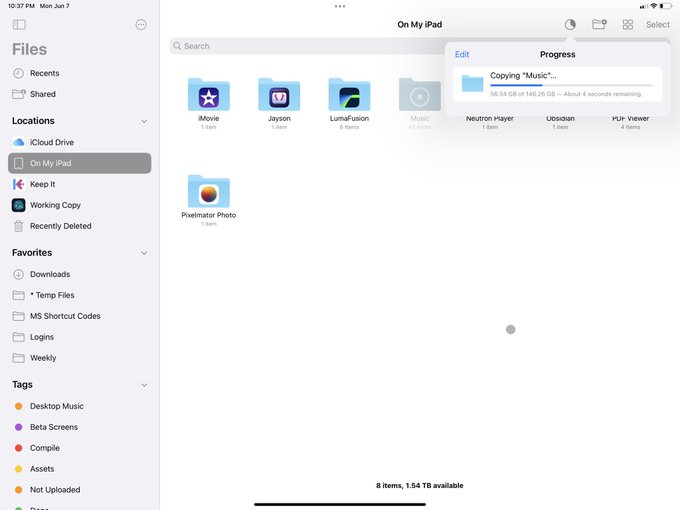Open Shared in the sidebar
Viewport: 680px width, 510px height.
(80, 94)
